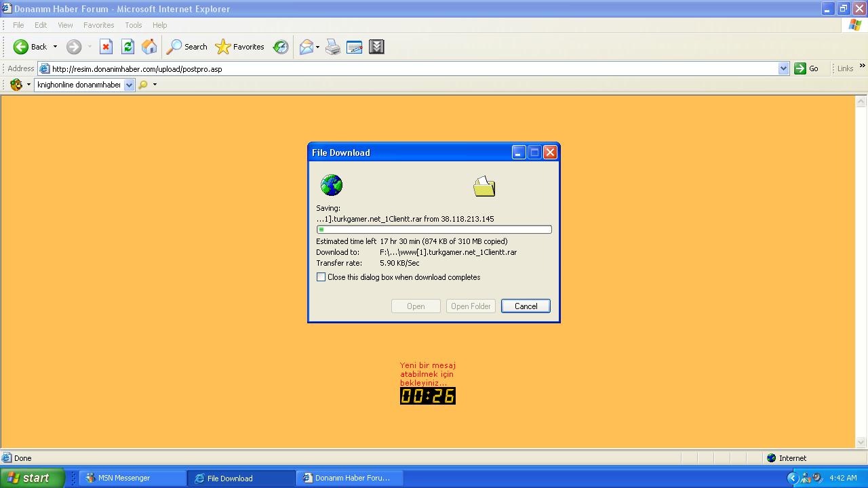This screenshot has width=868, height=488.
Task: Open the Back button history dropdown arrow
Action: coord(55,47)
